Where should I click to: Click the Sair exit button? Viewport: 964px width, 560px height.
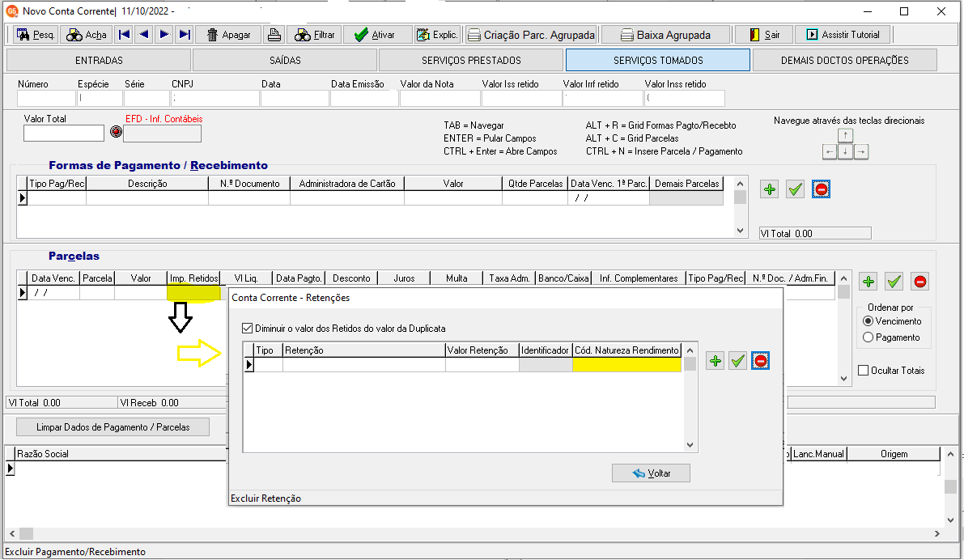tap(764, 35)
